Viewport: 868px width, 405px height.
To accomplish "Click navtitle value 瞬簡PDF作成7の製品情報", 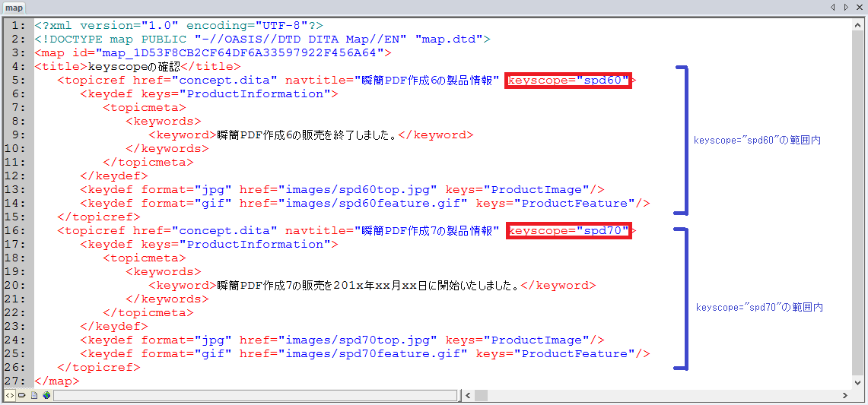I will click(427, 231).
